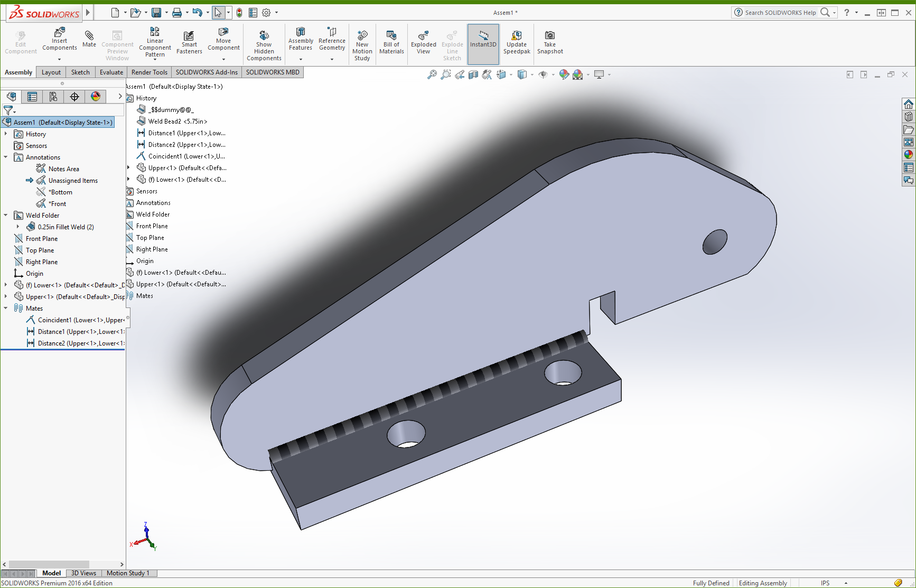Click Bill of Materials icon
916x588 pixels.
(391, 42)
